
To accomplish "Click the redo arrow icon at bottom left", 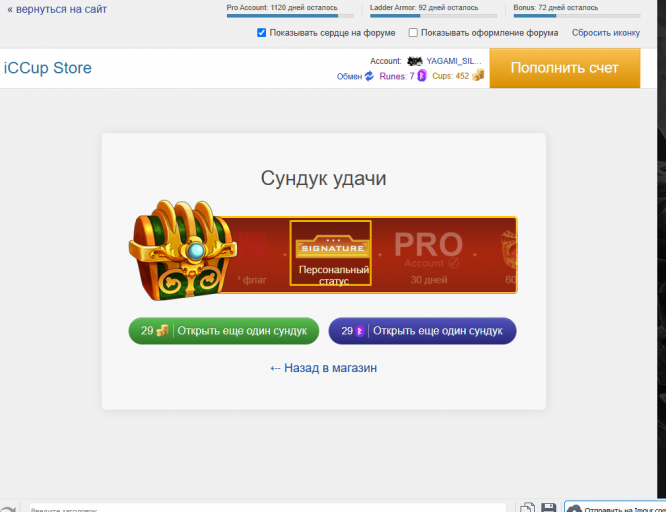I will (8, 509).
